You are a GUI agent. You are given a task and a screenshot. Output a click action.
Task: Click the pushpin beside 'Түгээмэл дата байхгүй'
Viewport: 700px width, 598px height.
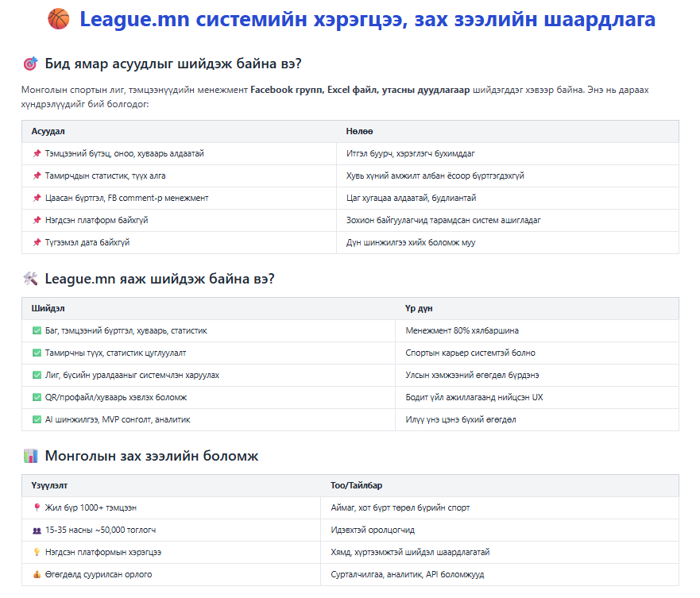pyautogui.click(x=37, y=242)
